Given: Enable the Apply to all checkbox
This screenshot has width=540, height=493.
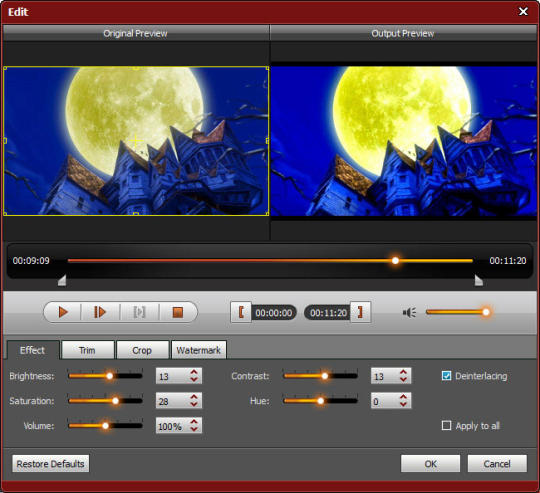Looking at the screenshot, I should click(446, 426).
